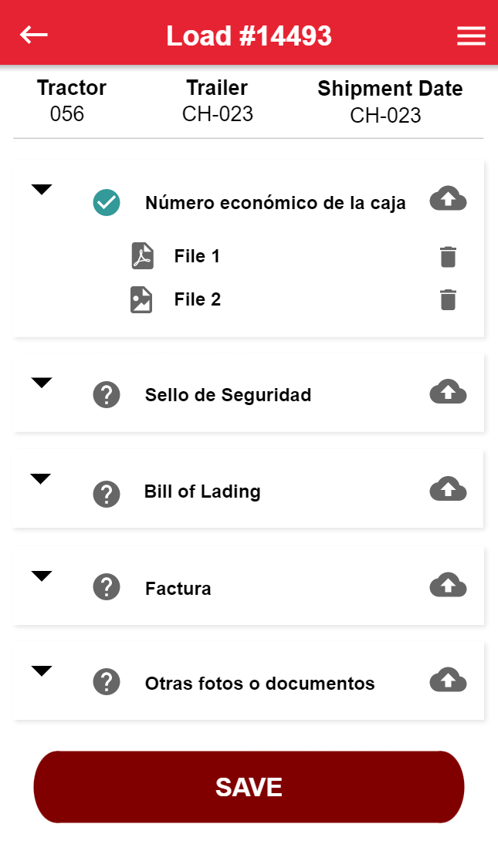The image size is (498, 868).
Task: Upload file for Sello de Seguridad
Action: [x=448, y=392]
